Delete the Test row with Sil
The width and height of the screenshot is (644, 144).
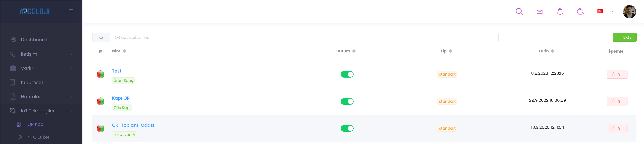coord(617,74)
